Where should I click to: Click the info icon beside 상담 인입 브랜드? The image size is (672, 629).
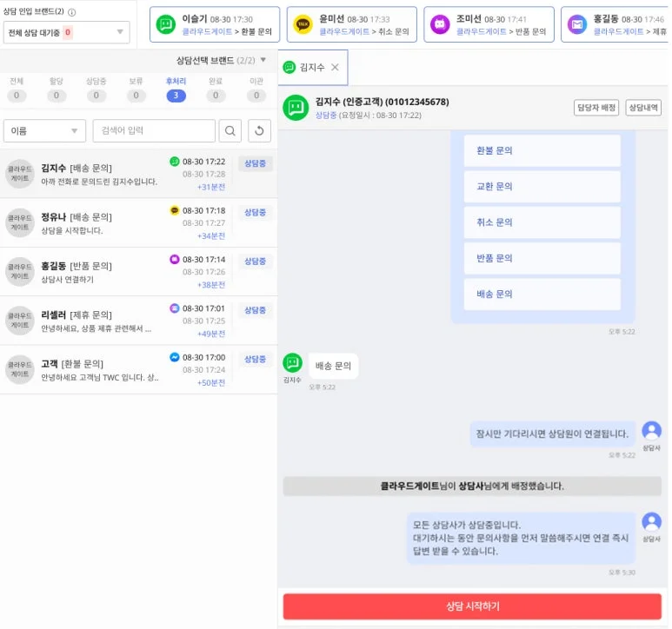click(72, 12)
